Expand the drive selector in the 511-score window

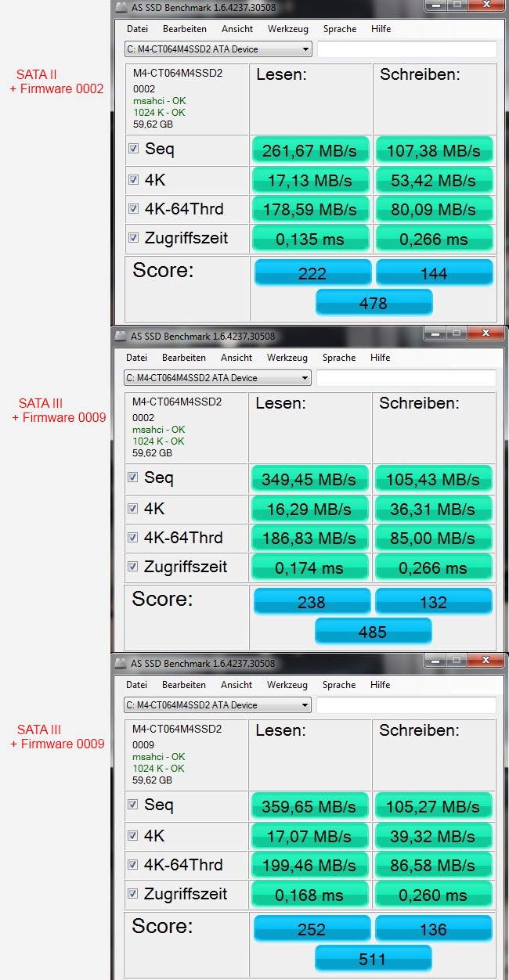click(218, 705)
